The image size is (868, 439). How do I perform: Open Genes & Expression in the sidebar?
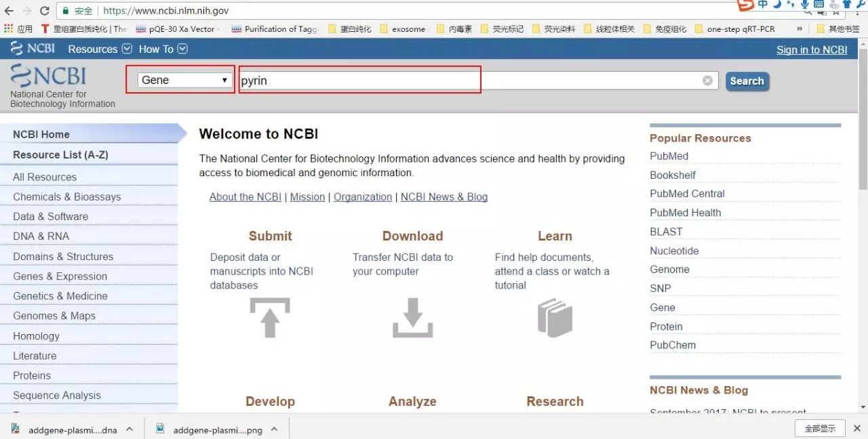tap(60, 276)
